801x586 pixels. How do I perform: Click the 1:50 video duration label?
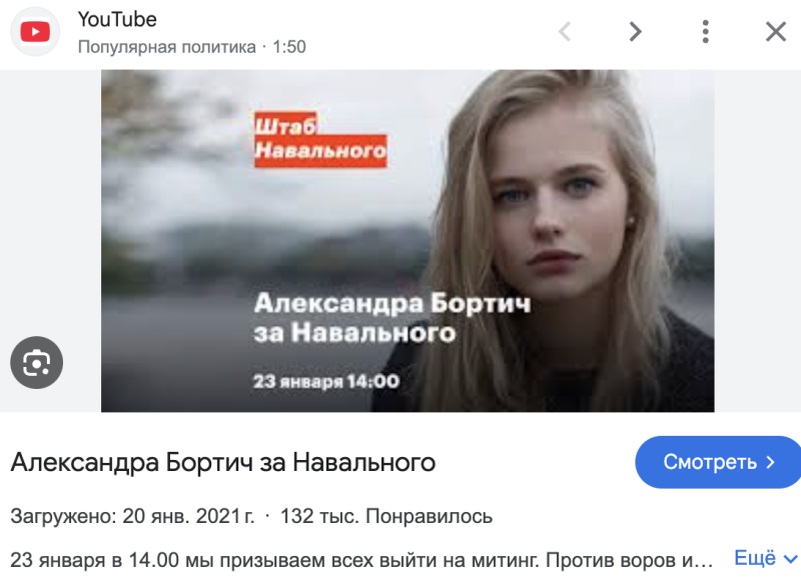289,47
